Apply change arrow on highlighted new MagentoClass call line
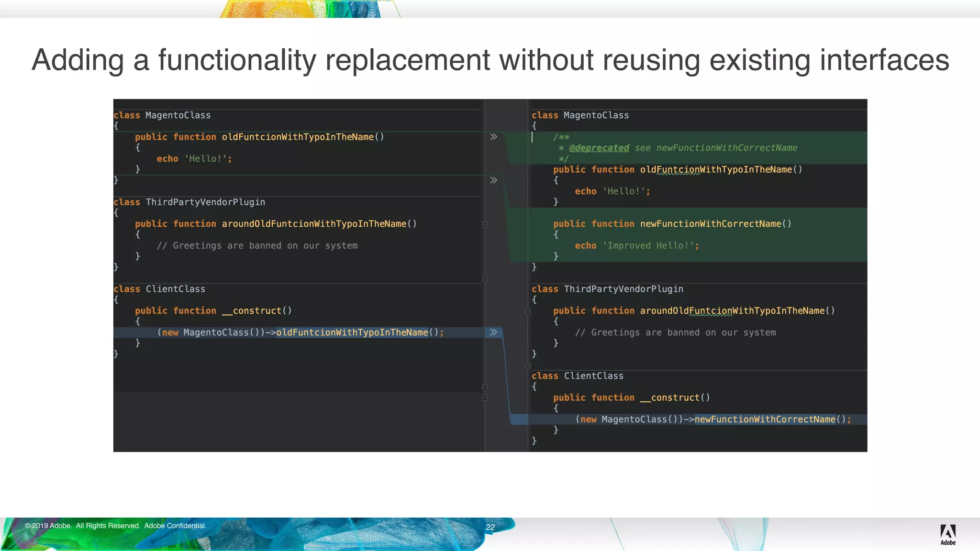This screenshot has height=551, width=980. pyautogui.click(x=493, y=332)
